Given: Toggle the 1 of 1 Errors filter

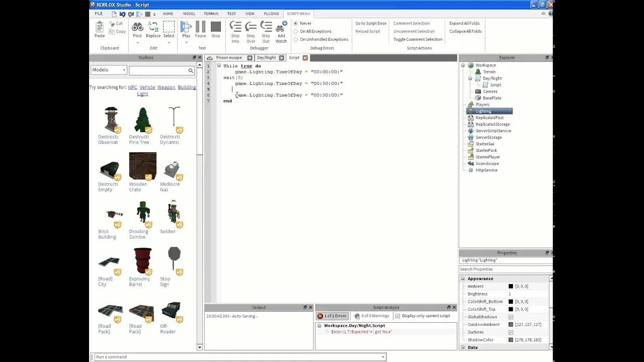Looking at the screenshot, I should coord(332,316).
